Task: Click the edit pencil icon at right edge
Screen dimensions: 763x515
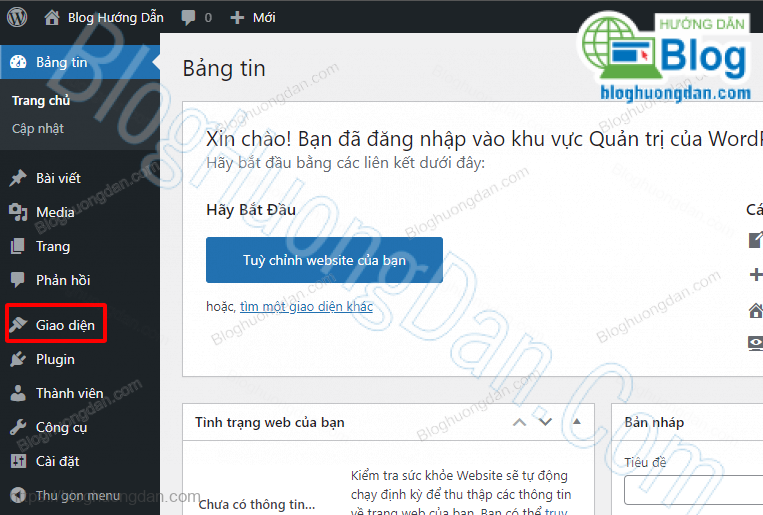Action: click(x=756, y=239)
